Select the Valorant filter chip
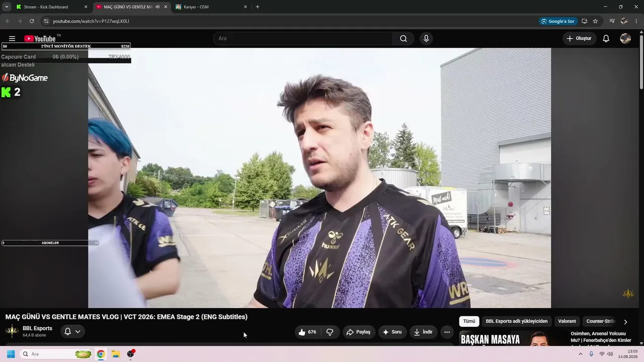Image resolution: width=644 pixels, height=362 pixels. (567, 321)
